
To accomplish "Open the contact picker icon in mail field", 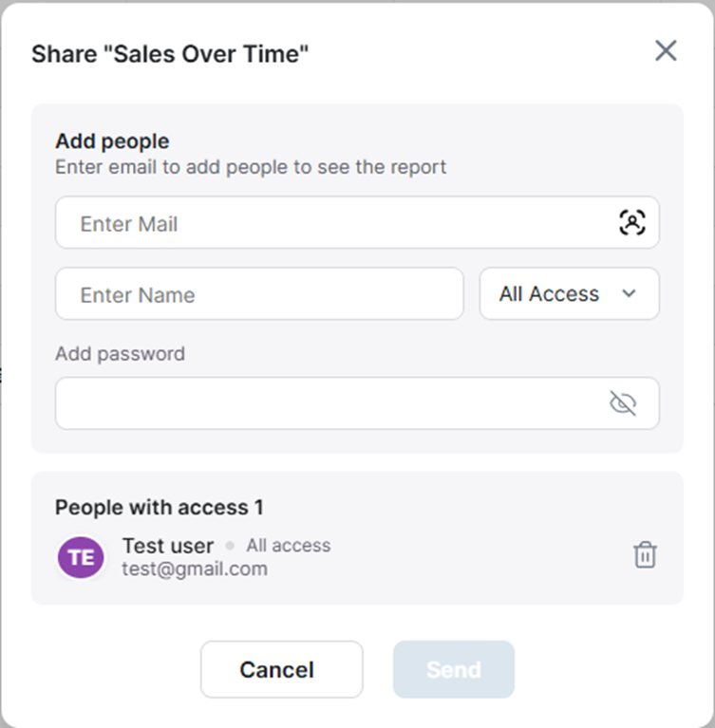I will click(x=632, y=222).
